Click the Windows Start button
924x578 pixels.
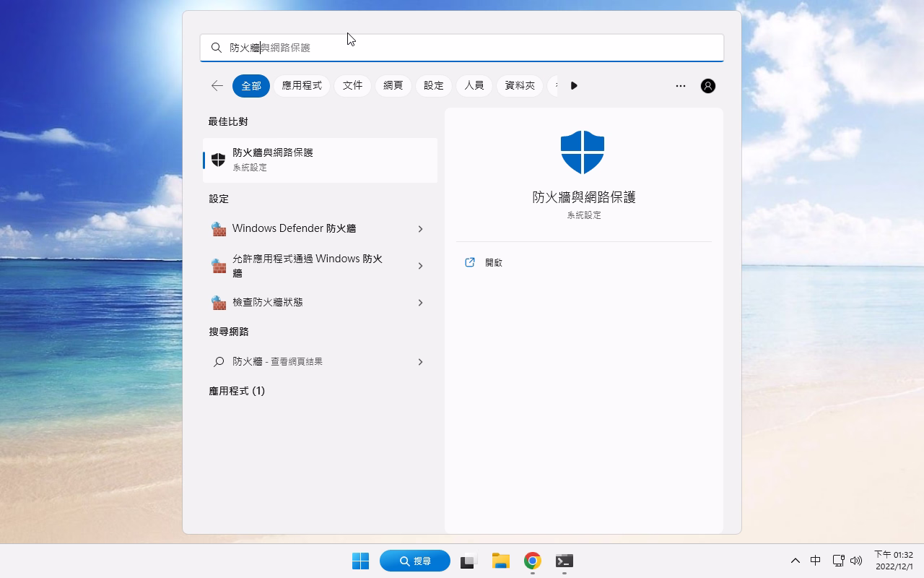[360, 561]
